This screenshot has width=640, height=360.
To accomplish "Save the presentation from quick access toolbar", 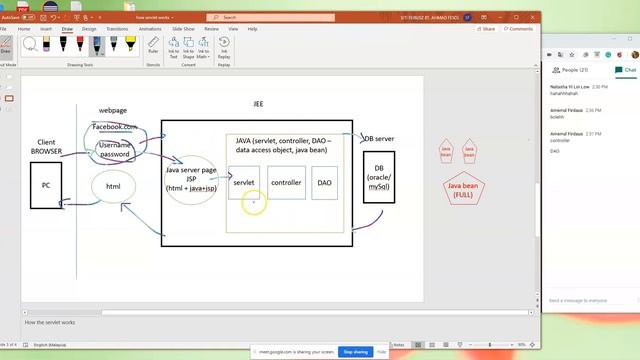I will click(x=43, y=18).
